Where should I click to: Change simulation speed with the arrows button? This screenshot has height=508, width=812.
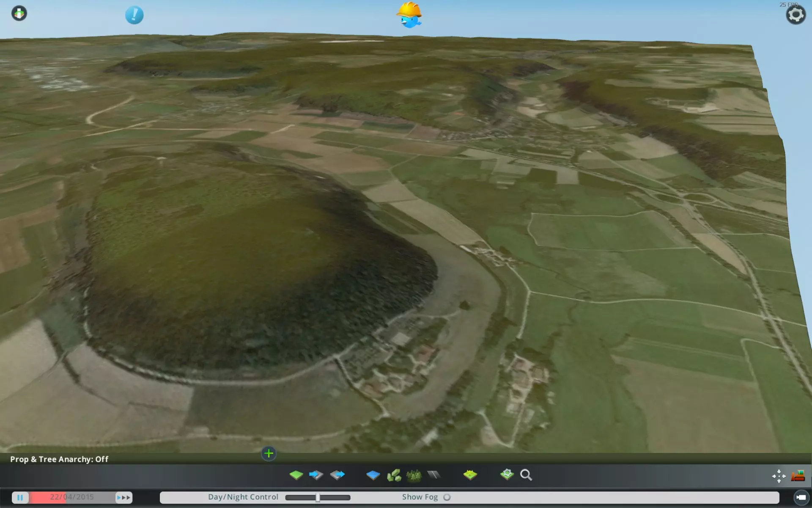(x=123, y=497)
